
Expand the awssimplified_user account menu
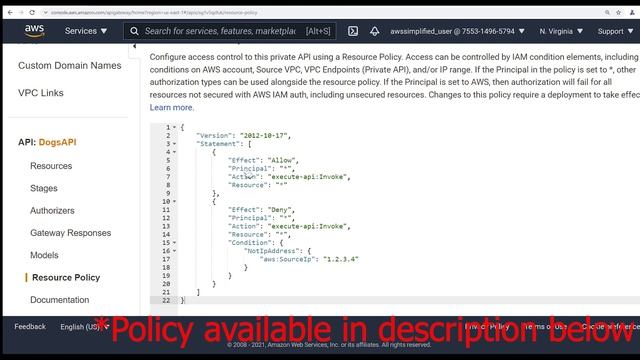point(457,31)
